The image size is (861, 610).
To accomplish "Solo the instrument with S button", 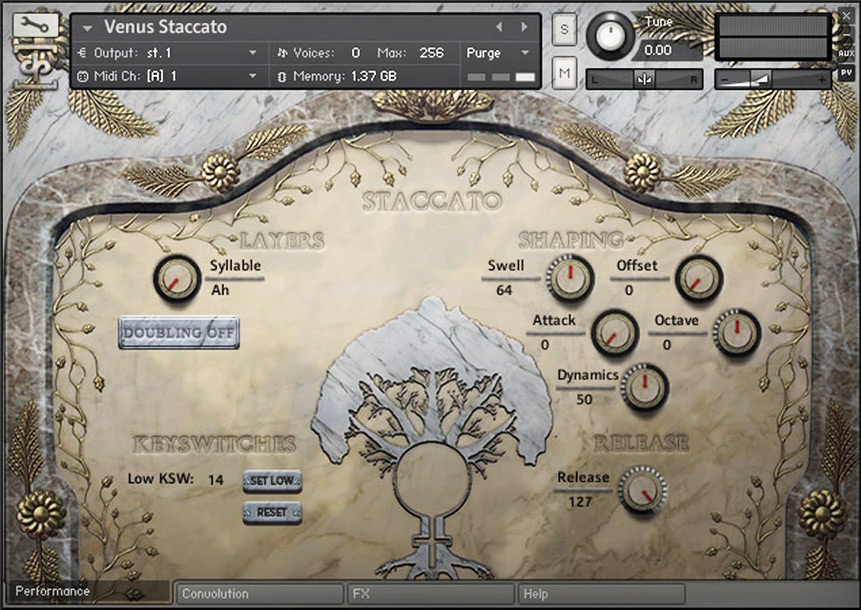I will (x=564, y=29).
